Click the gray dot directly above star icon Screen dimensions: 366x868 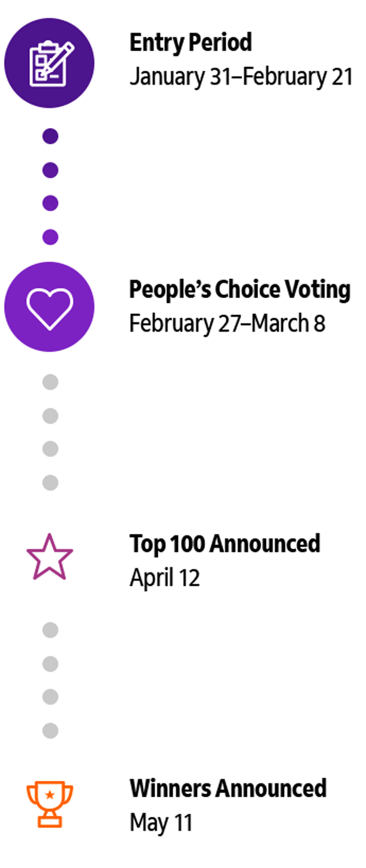click(51, 483)
